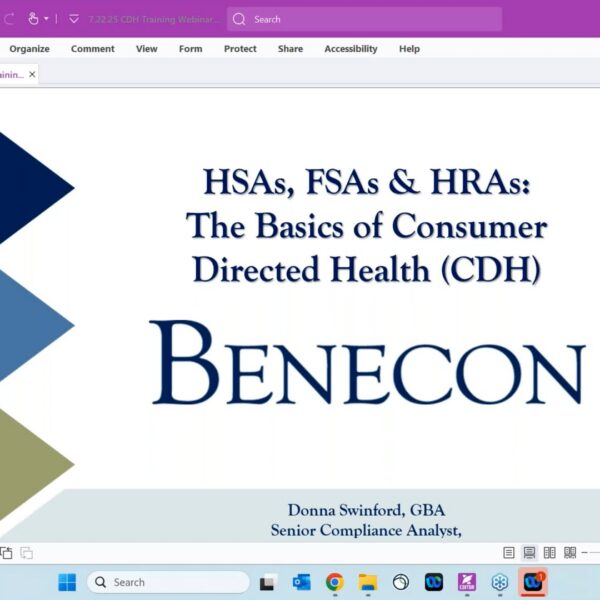Switch to two-page facing view

pyautogui.click(x=549, y=553)
